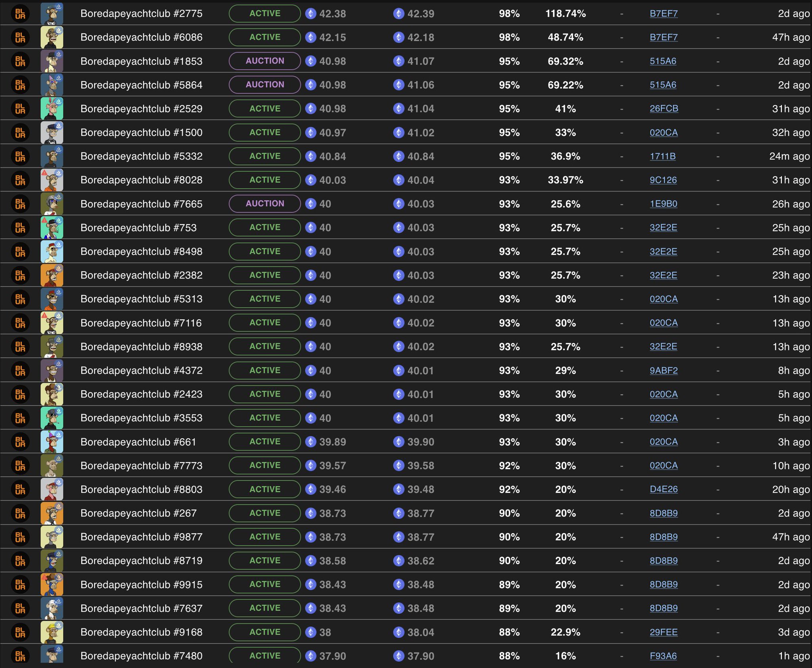Open lender address F93A6

click(x=663, y=656)
